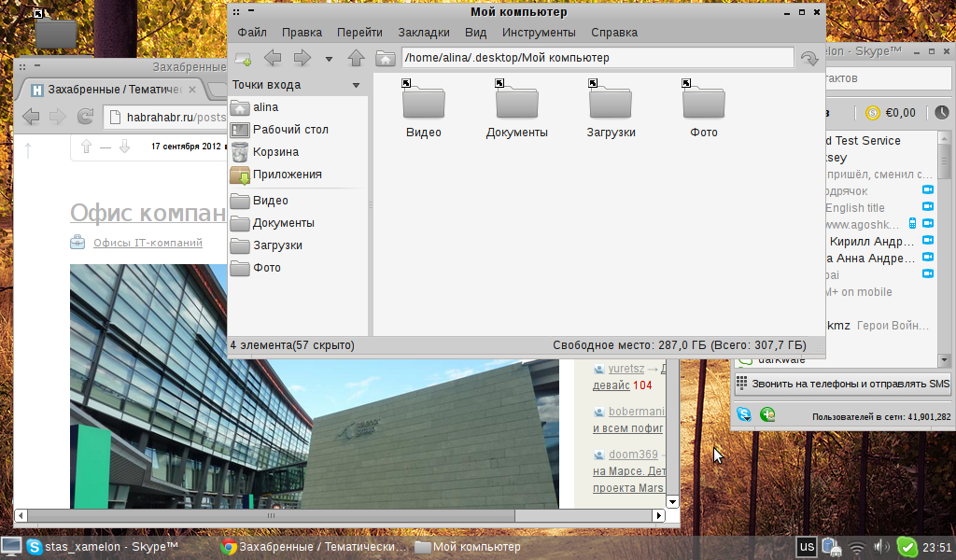Click the new tab icon in file manager toolbar
The height and width of the screenshot is (560, 956).
pos(243,59)
